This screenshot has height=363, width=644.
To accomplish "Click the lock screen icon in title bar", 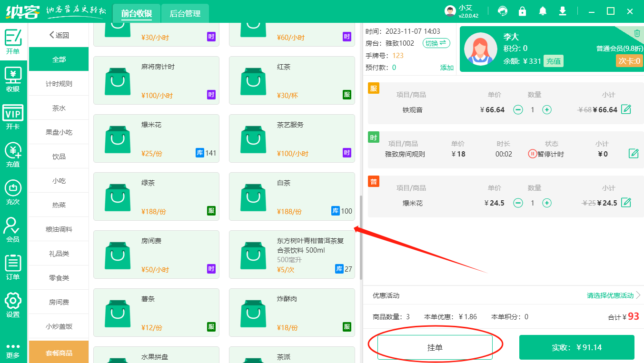I will [522, 10].
